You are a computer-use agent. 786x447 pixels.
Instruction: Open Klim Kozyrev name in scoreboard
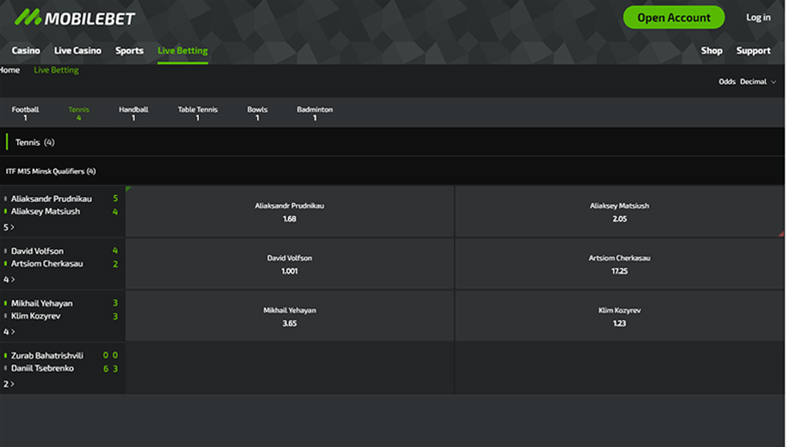pyautogui.click(x=36, y=316)
